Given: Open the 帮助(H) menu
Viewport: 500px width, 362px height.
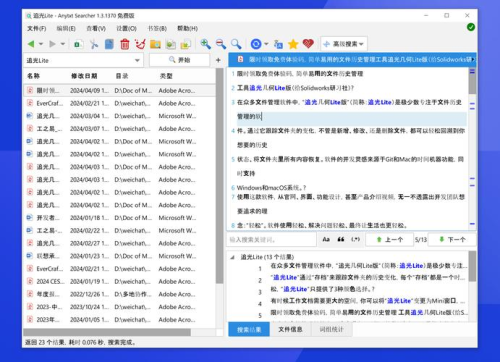Looking at the screenshot, I should pos(187,28).
